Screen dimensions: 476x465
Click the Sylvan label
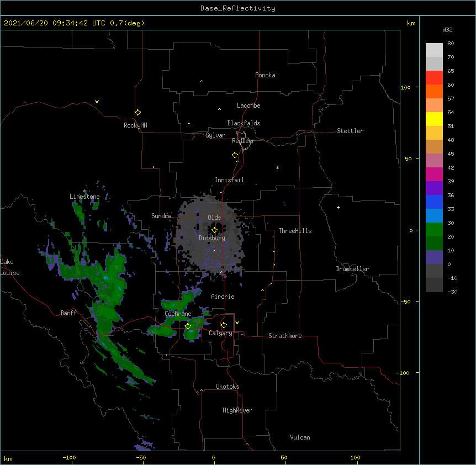tap(215, 135)
